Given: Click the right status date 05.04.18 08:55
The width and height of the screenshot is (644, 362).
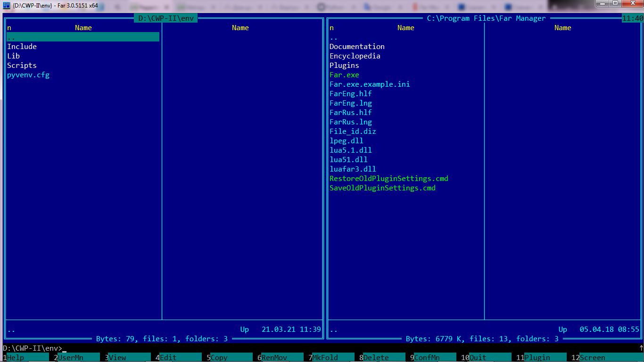Looking at the screenshot, I should (x=610, y=329).
